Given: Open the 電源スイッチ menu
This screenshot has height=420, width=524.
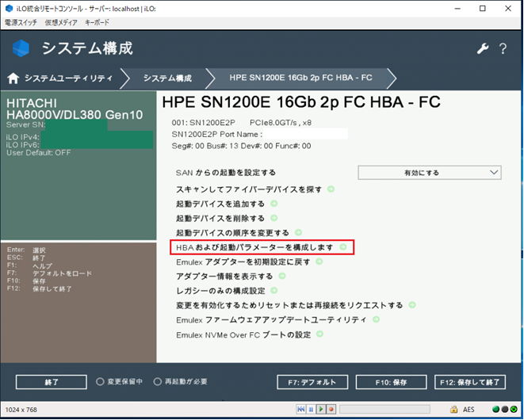Looking at the screenshot, I should click(21, 22).
